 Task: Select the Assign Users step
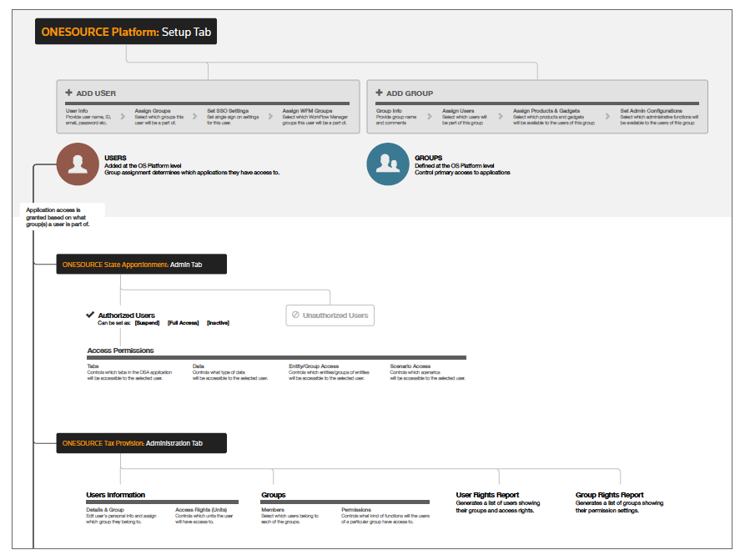point(465,117)
